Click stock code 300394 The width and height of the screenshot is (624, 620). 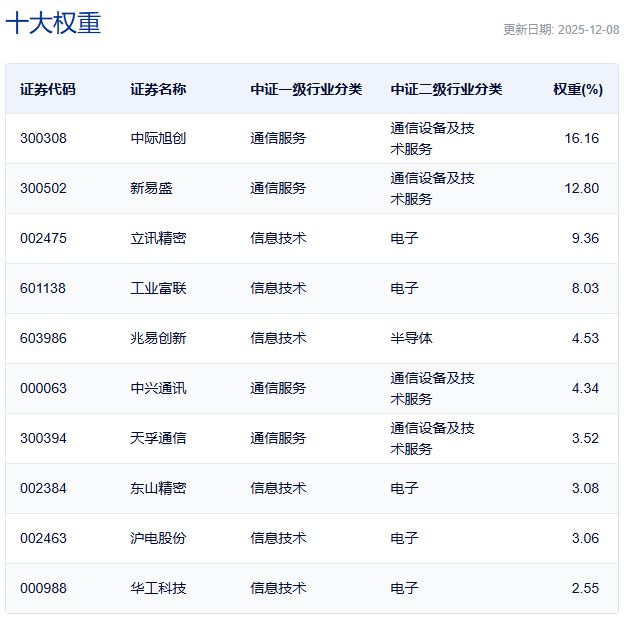pyautogui.click(x=43, y=438)
